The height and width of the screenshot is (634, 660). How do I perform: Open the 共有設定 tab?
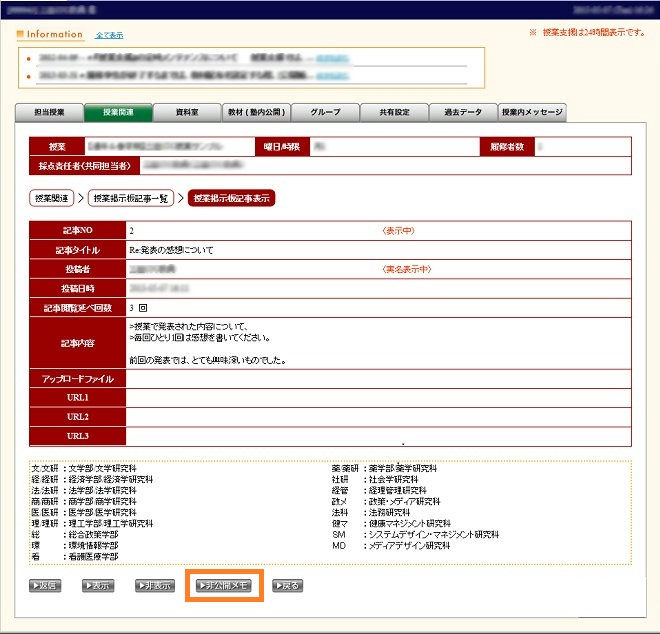[393, 112]
